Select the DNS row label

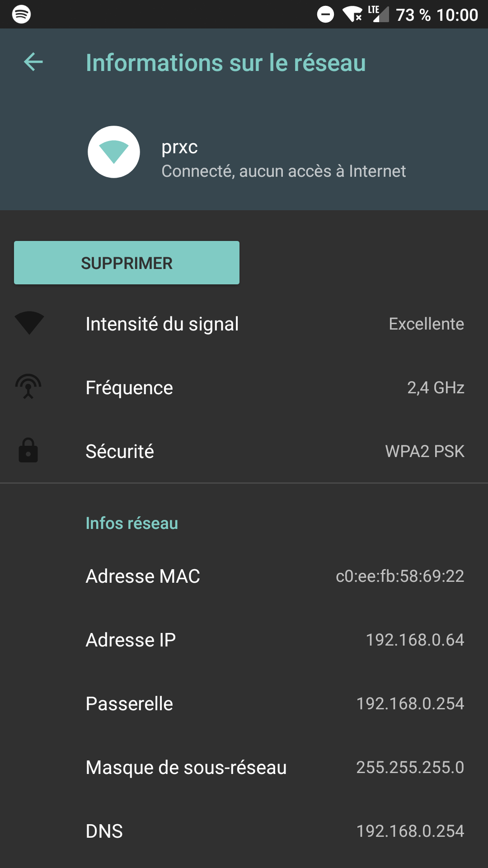(x=104, y=831)
